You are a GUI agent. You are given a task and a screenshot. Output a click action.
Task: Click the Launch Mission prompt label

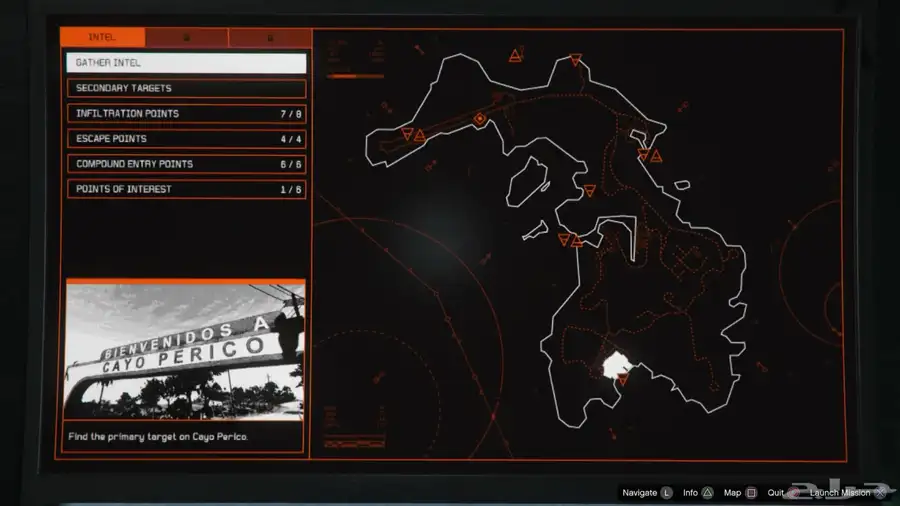tap(840, 493)
